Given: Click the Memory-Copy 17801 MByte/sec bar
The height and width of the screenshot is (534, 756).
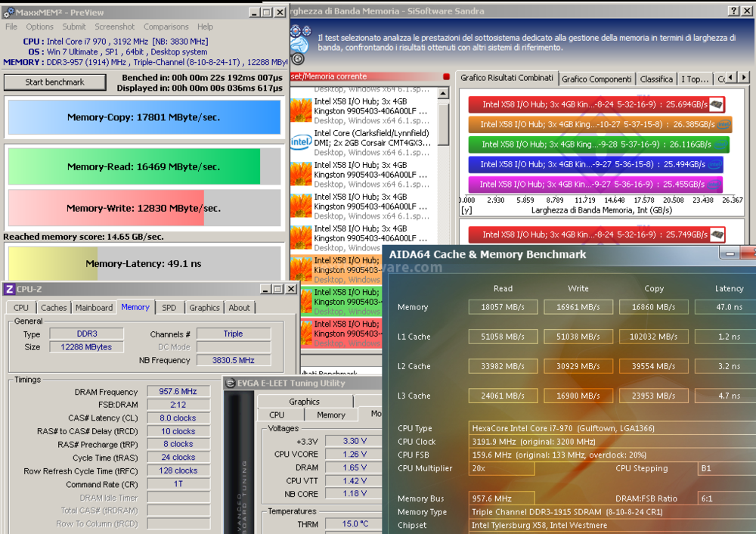Looking at the screenshot, I should (144, 117).
